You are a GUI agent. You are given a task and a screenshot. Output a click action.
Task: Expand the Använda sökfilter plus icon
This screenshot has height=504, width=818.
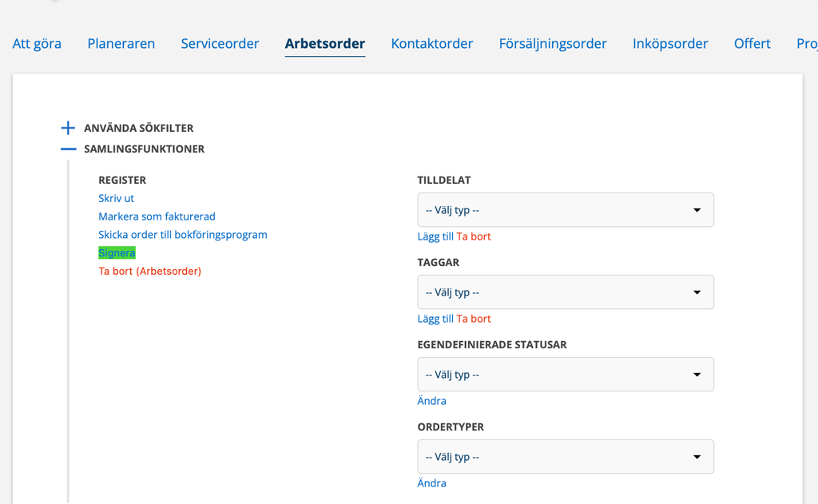[68, 128]
